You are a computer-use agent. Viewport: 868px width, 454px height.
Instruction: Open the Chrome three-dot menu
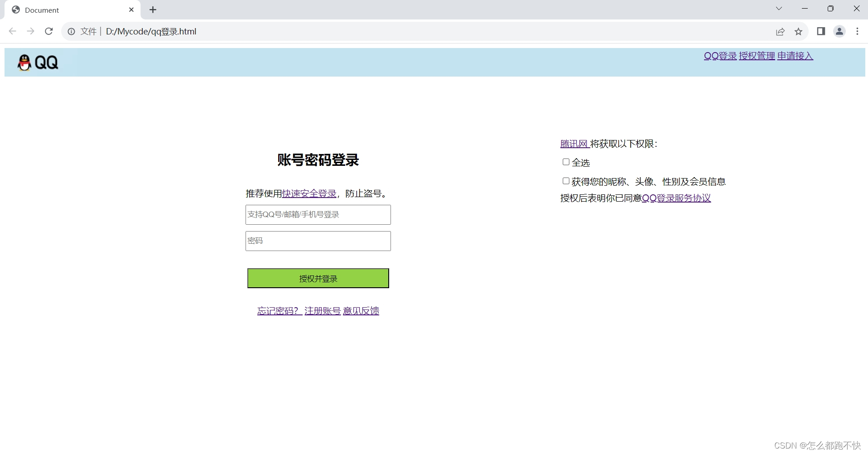pyautogui.click(x=857, y=31)
